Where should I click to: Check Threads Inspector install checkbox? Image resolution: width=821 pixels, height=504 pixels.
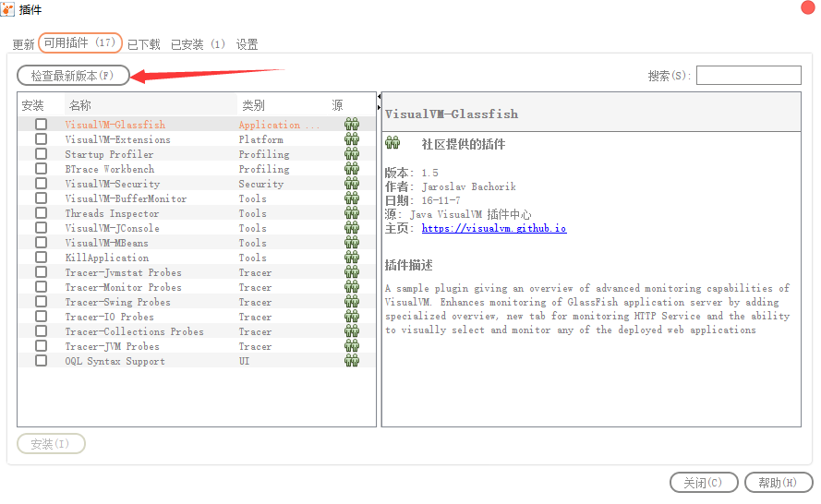41,212
